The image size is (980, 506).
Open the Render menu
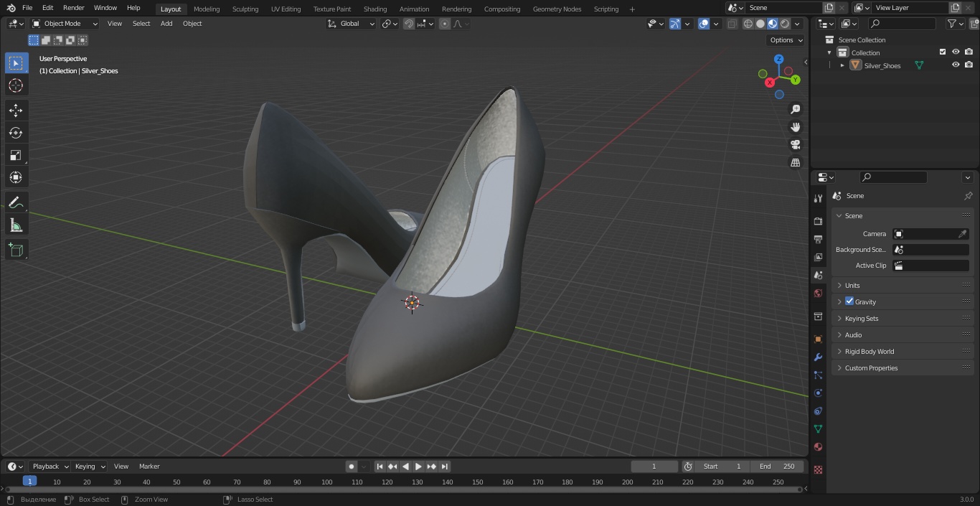tap(74, 8)
